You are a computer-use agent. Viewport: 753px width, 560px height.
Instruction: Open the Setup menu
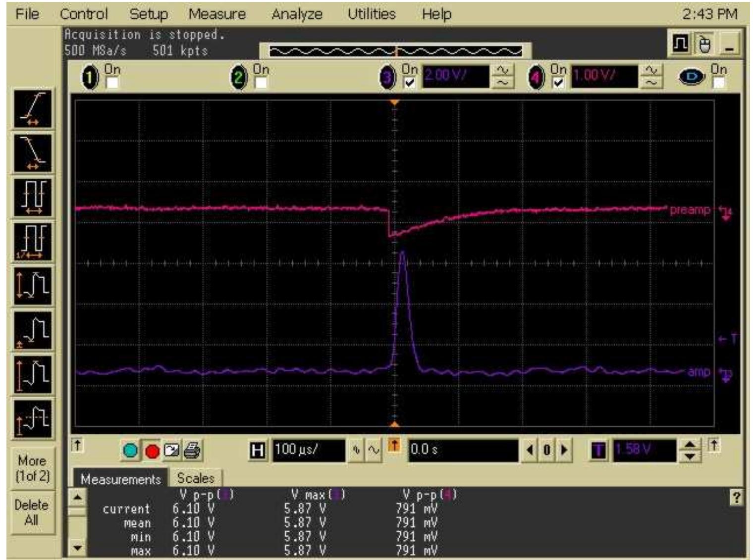click(149, 14)
